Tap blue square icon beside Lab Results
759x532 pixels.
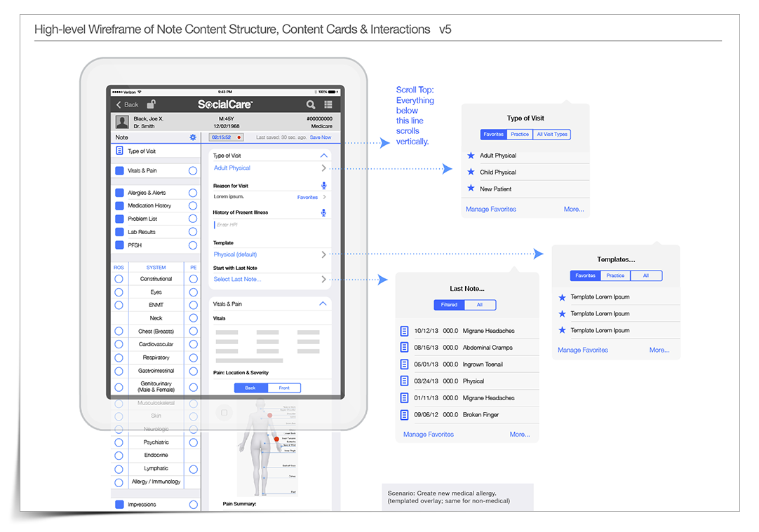point(119,232)
